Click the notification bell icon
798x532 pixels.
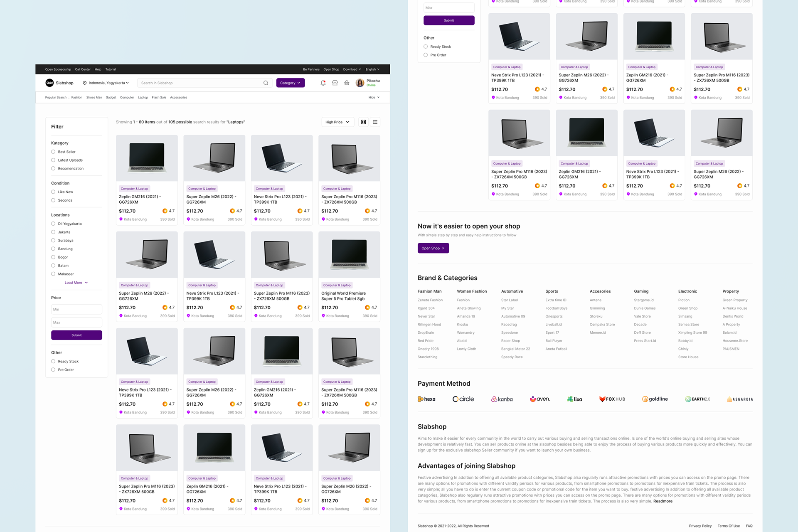click(323, 83)
